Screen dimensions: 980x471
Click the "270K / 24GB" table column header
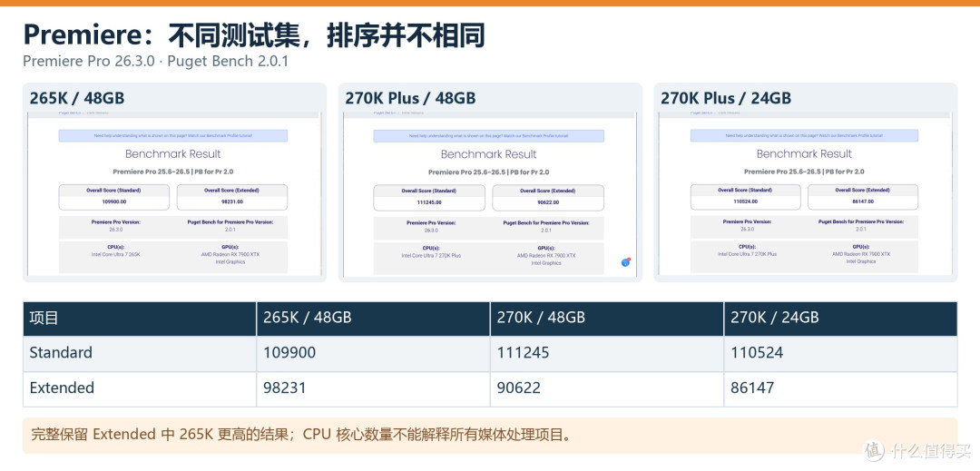pos(840,319)
